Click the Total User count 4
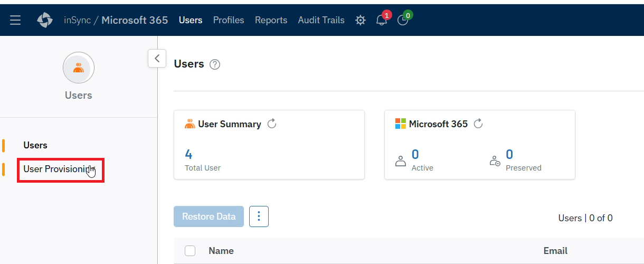Image resolution: width=644 pixels, height=264 pixels. (x=188, y=154)
